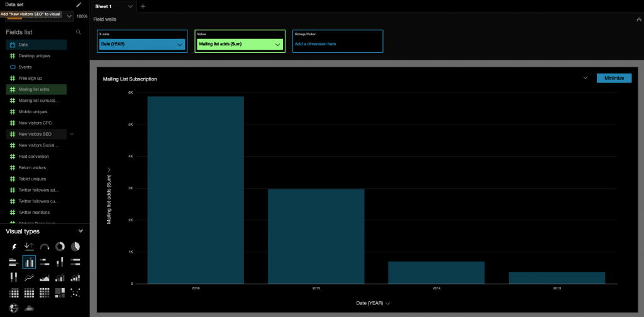This screenshot has width=644, height=317.
Task: Select the tree map visual type
Action: pyautogui.click(x=60, y=292)
